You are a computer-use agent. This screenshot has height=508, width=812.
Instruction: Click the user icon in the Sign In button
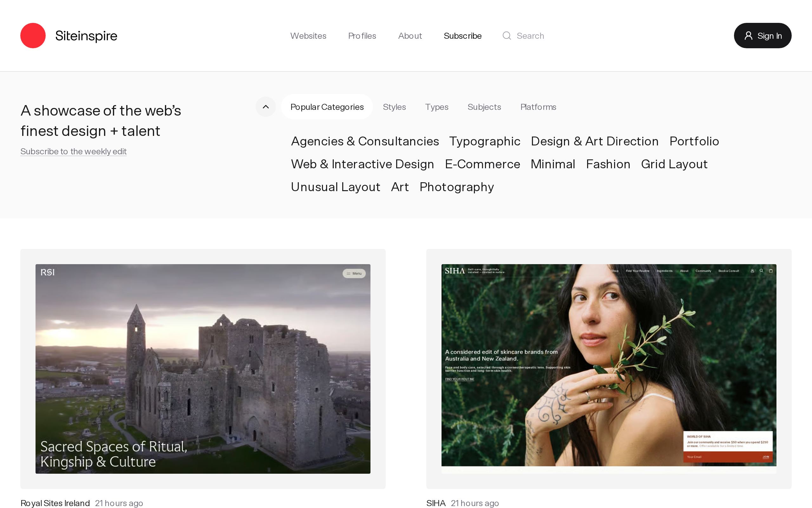748,36
